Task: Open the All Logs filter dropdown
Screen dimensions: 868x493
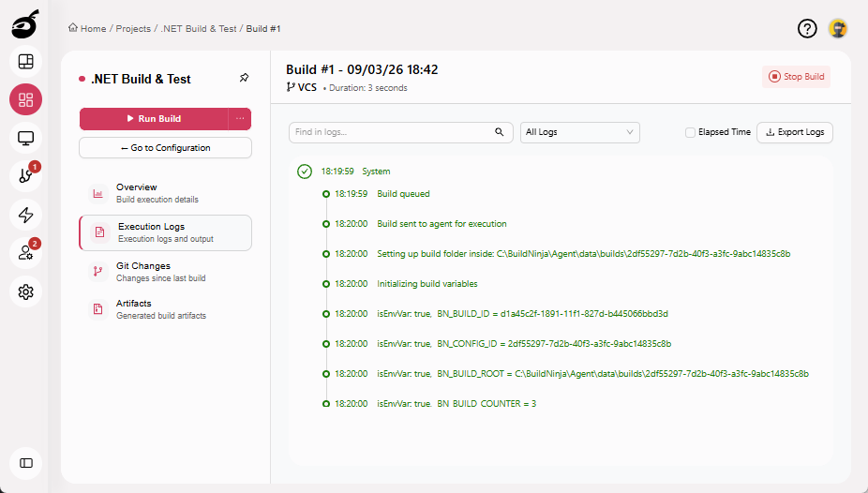Action: point(579,132)
